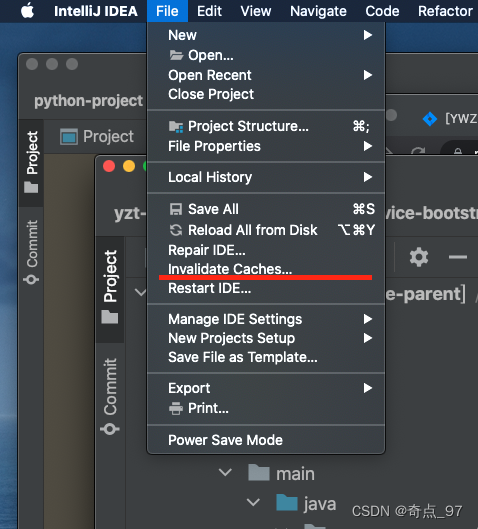Expand the Local History submenu
The image size is (478, 529).
pos(266,177)
